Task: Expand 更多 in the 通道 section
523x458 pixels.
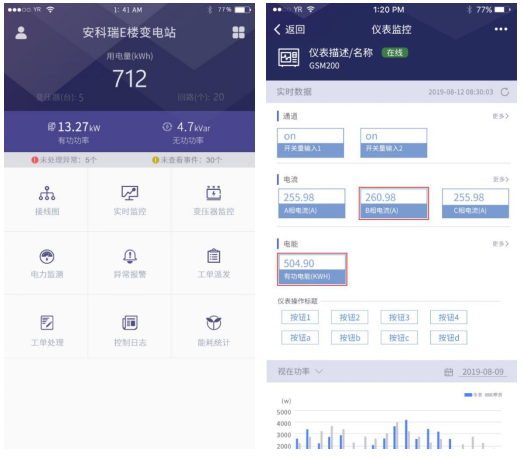Action: (x=501, y=116)
